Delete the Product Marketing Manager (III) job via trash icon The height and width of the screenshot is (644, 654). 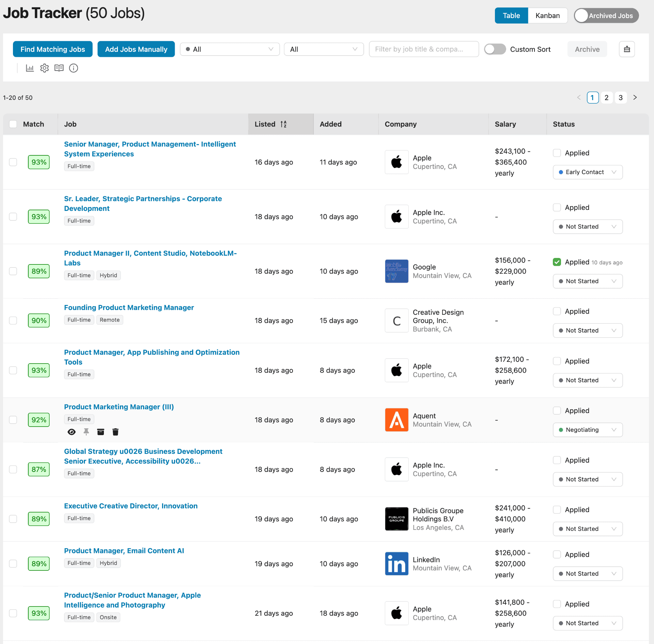click(x=115, y=432)
